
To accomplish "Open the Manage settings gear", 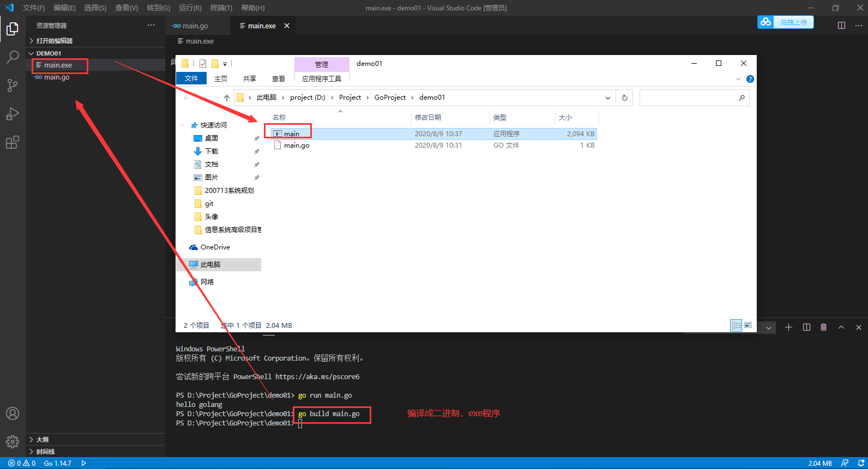I will point(13,441).
